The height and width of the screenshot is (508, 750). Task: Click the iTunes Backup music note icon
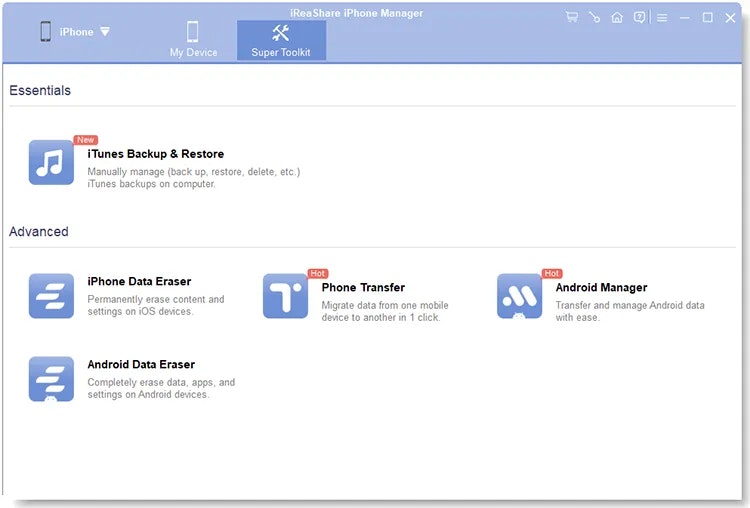pyautogui.click(x=51, y=162)
